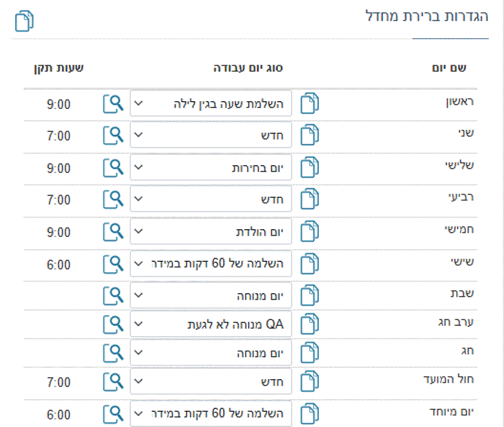Open the יום מנוחה dropdown for חג
Image resolution: width=504 pixels, height=427 pixels.
pos(210,353)
